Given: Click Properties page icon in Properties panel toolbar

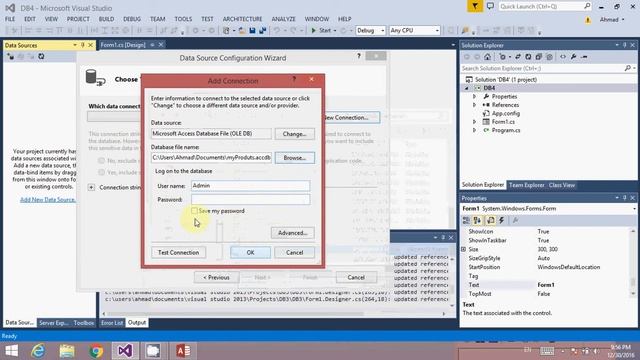Looking at the screenshot, I should point(490,220).
